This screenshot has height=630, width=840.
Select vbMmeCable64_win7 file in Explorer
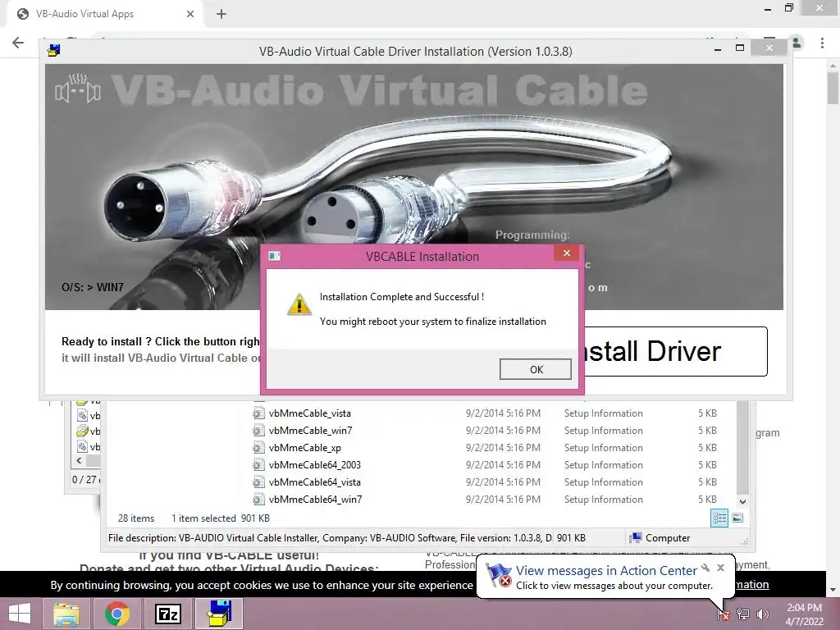pyautogui.click(x=315, y=499)
